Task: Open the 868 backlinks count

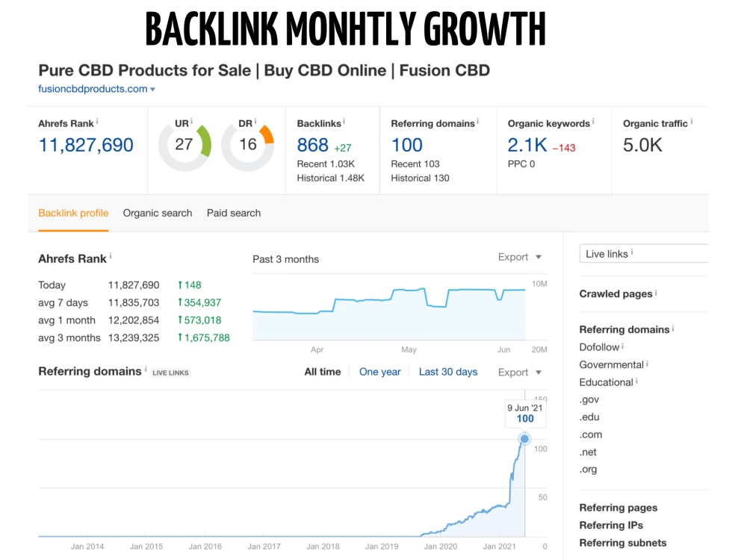Action: click(x=312, y=145)
